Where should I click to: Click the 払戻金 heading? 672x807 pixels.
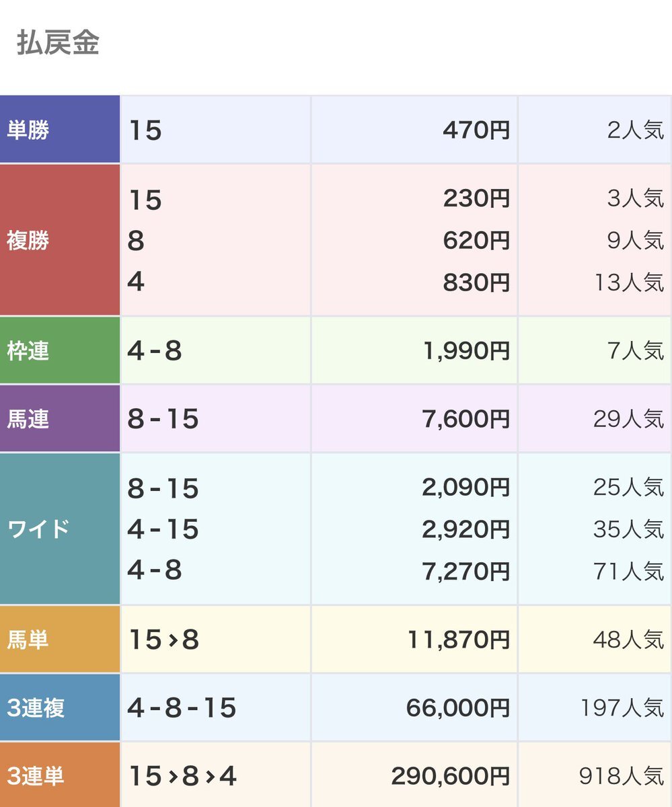coord(58,43)
